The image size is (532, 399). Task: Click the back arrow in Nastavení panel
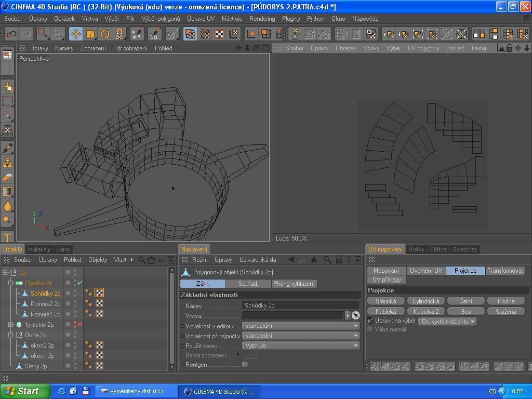click(x=291, y=260)
